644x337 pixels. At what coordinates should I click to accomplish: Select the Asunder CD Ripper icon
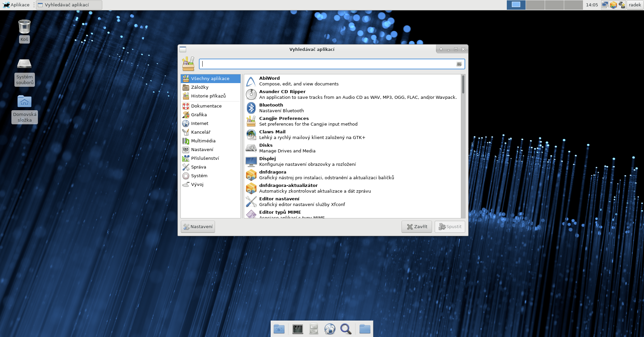(x=251, y=94)
